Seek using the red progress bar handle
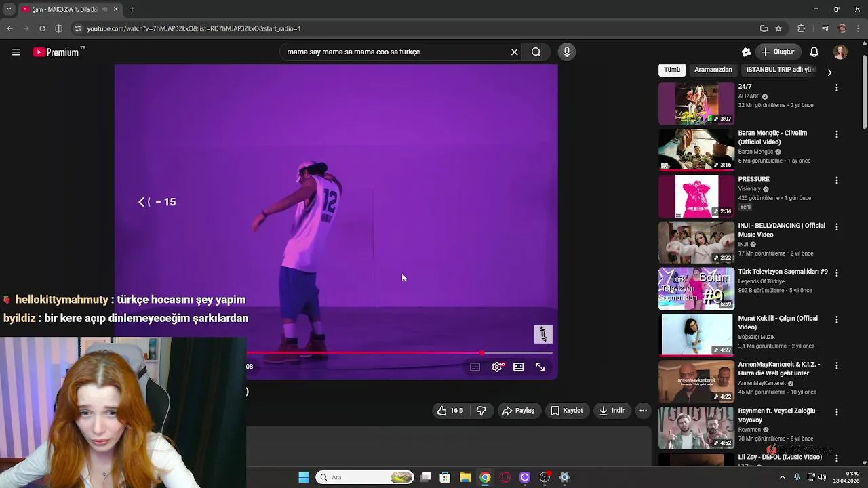 coord(481,353)
